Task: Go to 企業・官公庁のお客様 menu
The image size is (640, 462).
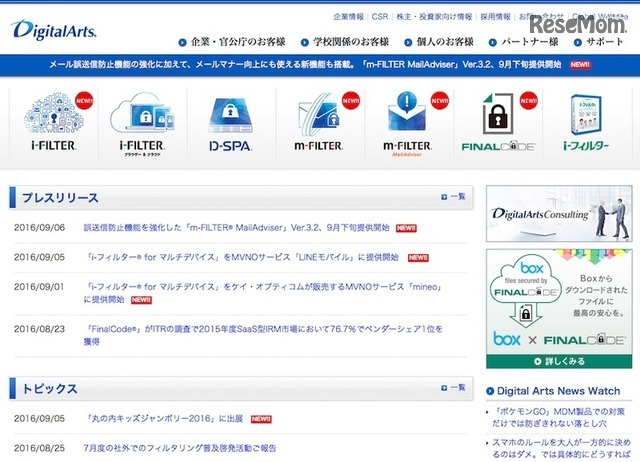Action: [232, 42]
